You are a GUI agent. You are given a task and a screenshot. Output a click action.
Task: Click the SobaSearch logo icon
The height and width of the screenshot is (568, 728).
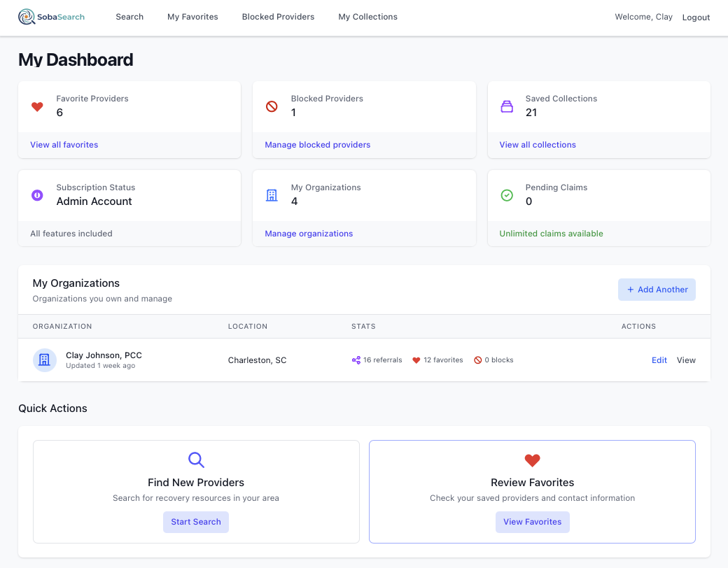tap(27, 17)
